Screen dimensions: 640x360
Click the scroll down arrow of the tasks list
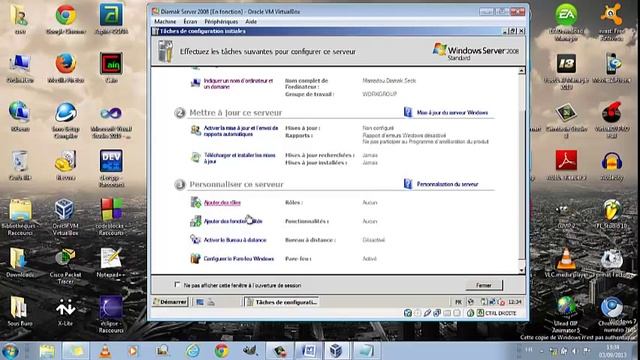coord(522,270)
